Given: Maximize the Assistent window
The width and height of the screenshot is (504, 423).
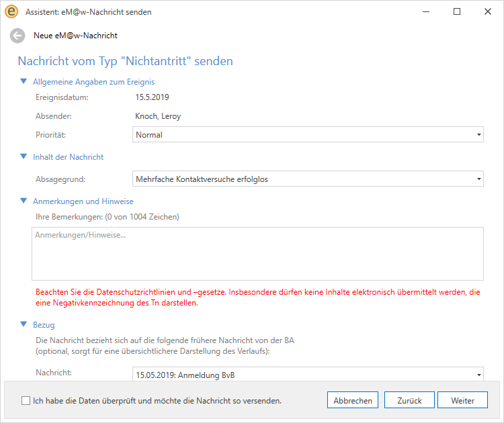Looking at the screenshot, I should [x=457, y=11].
